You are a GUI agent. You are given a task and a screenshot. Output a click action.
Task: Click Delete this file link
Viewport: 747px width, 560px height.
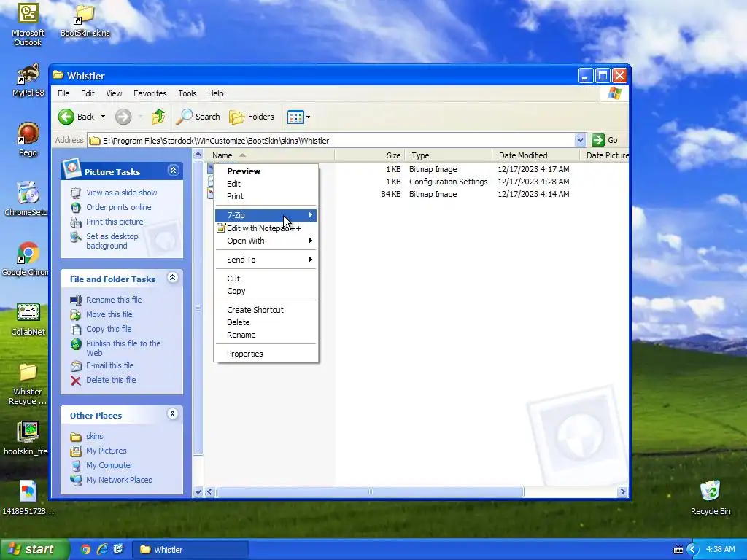coord(111,380)
